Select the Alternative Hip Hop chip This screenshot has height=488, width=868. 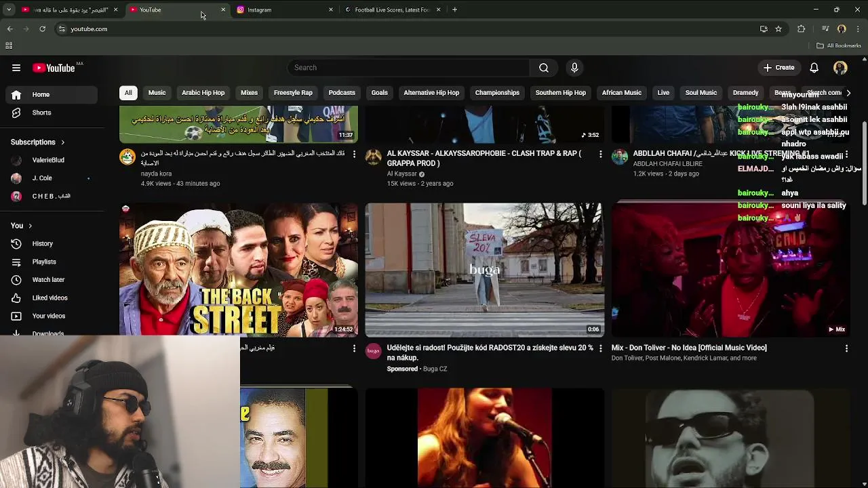(431, 93)
